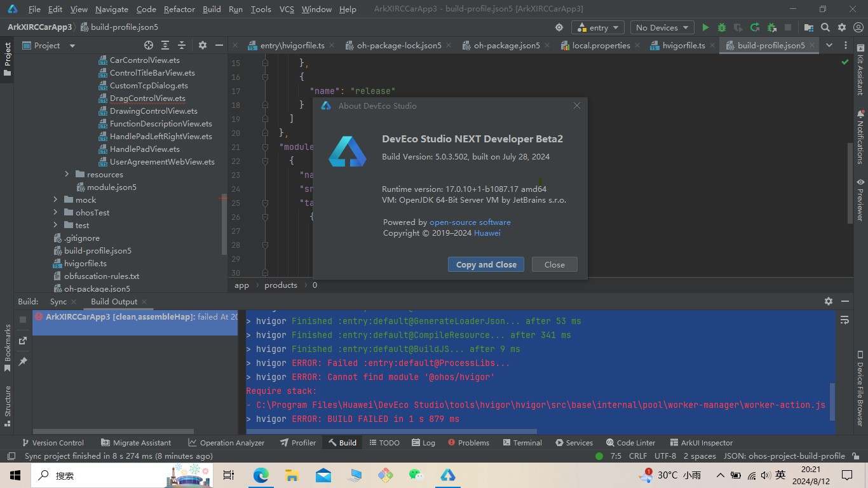
Task: Start debugging with the green bug icon
Action: pos(722,27)
